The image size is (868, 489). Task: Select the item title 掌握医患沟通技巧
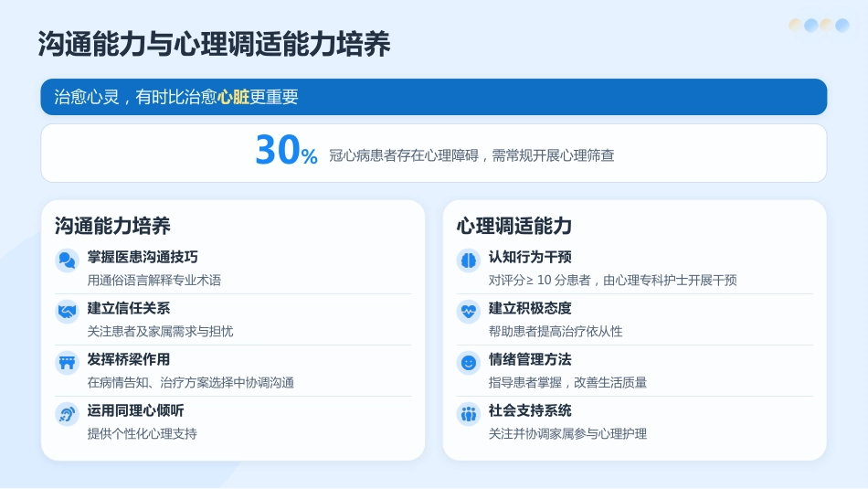(143, 257)
